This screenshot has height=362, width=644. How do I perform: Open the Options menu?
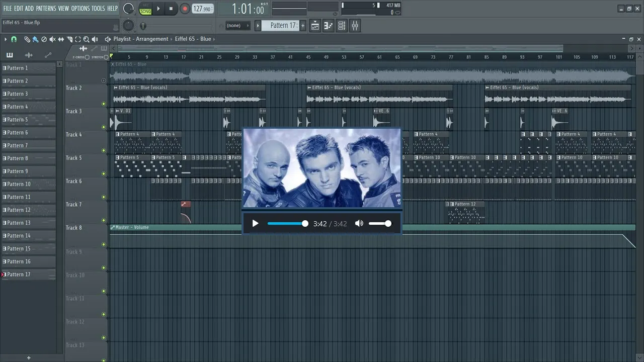point(80,9)
